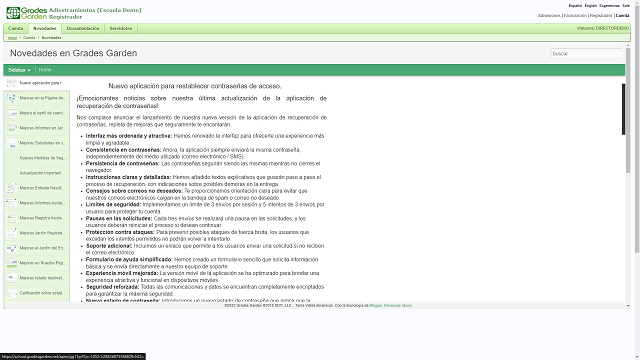Image resolution: width=640 pixels, height=360 pixels.
Task: Click the dark article scrollbar thumb
Action: (x=623, y=109)
